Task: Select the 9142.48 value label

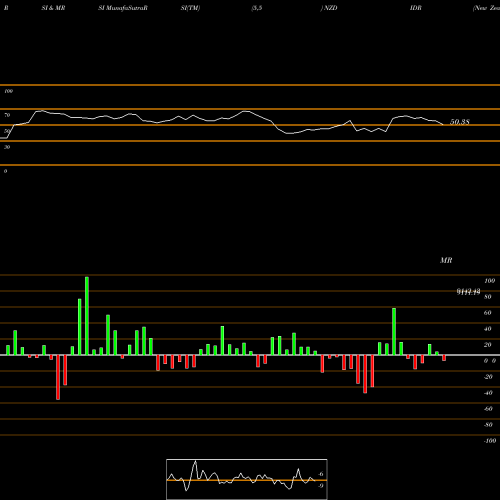Action: [468, 292]
